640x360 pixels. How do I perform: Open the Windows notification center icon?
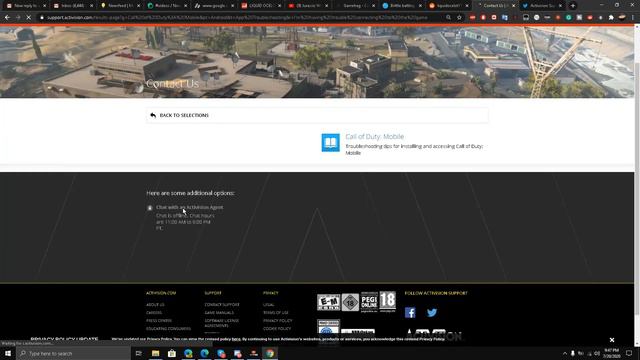click(x=629, y=353)
